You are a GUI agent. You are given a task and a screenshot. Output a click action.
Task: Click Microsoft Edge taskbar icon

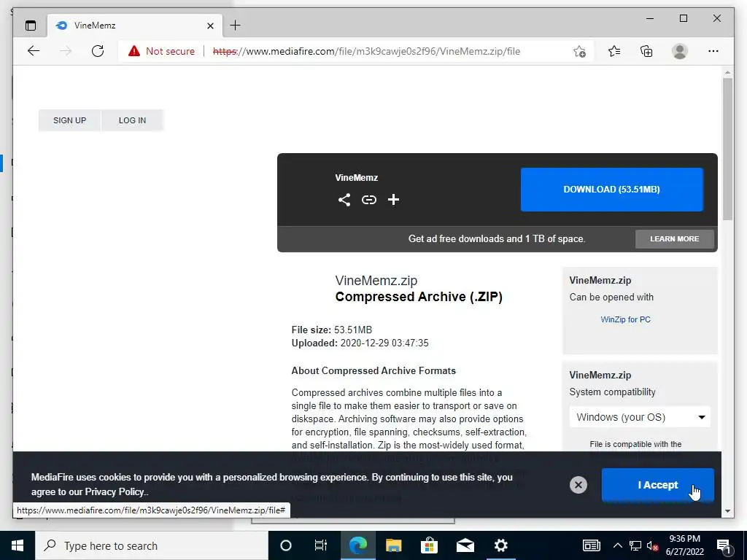click(357, 545)
